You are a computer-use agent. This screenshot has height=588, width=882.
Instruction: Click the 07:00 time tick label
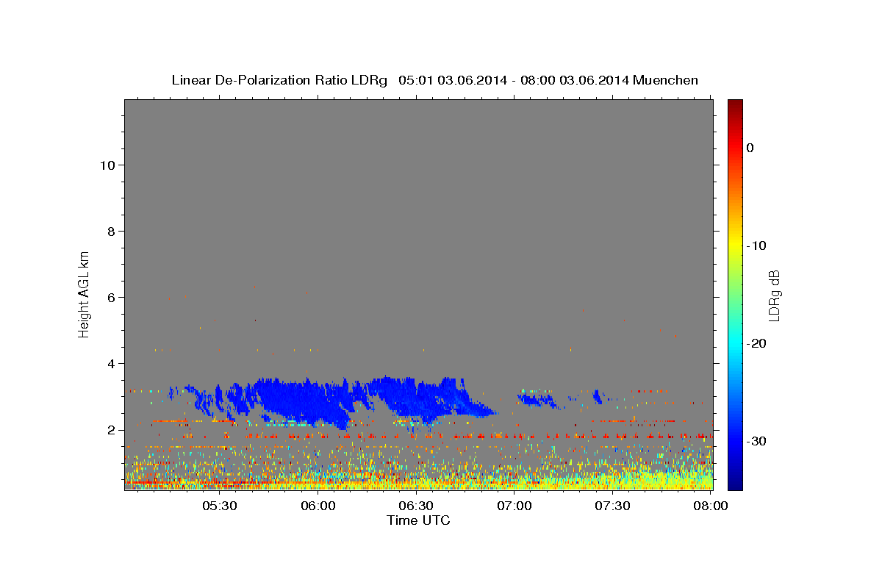point(514,506)
